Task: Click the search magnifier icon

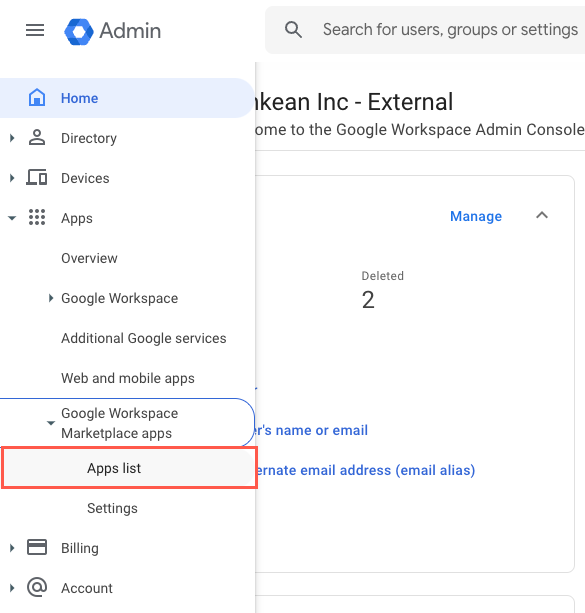Action: pyautogui.click(x=293, y=30)
